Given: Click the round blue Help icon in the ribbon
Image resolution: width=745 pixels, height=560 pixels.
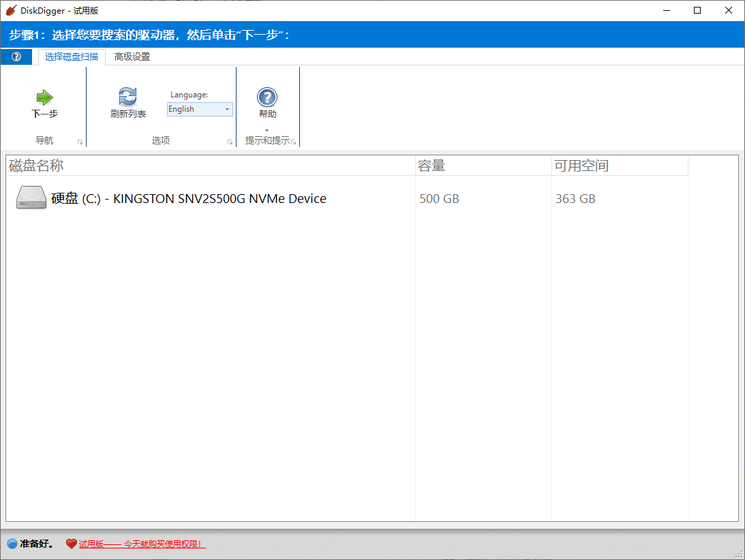Looking at the screenshot, I should pyautogui.click(x=267, y=97).
